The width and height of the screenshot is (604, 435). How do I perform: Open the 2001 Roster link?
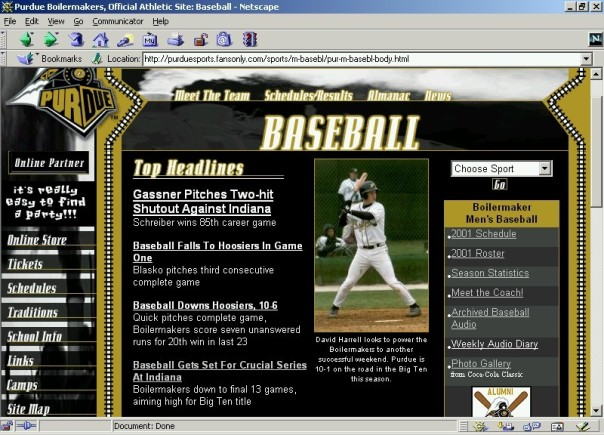point(478,254)
